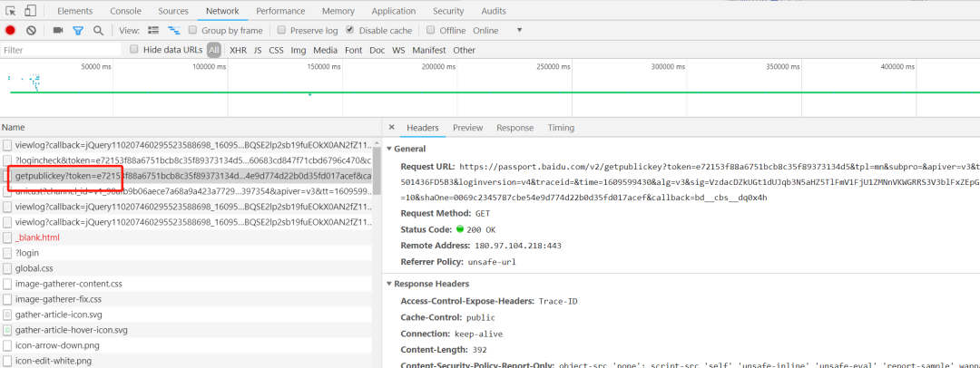Screen dimensions: 980x368
Task: Filter requests by Font
Action: coord(354,50)
